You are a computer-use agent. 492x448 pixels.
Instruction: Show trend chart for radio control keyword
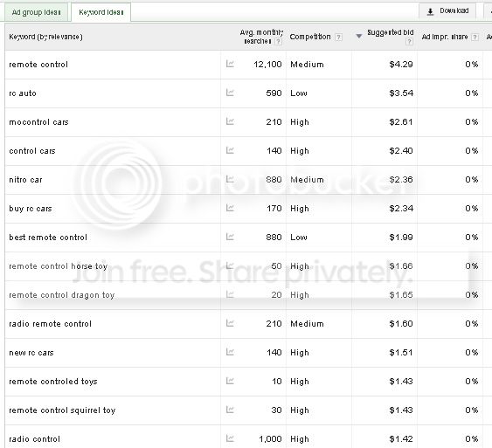pos(230,438)
